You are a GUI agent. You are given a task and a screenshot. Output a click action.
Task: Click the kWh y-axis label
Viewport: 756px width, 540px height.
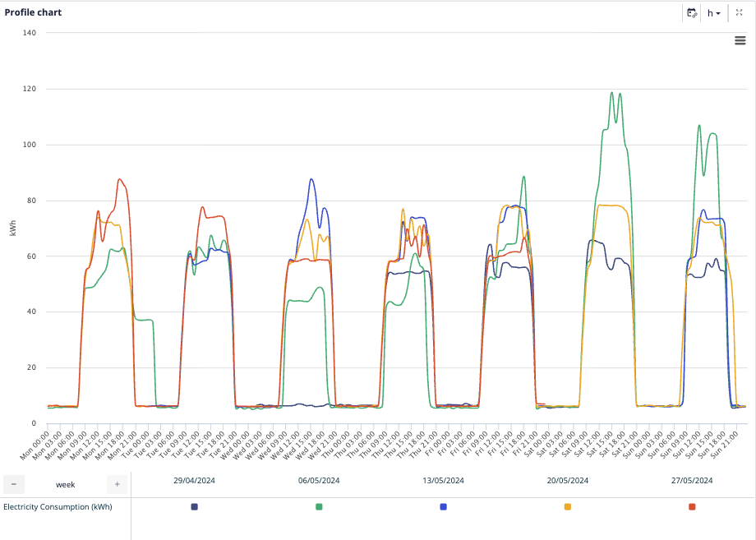point(13,228)
